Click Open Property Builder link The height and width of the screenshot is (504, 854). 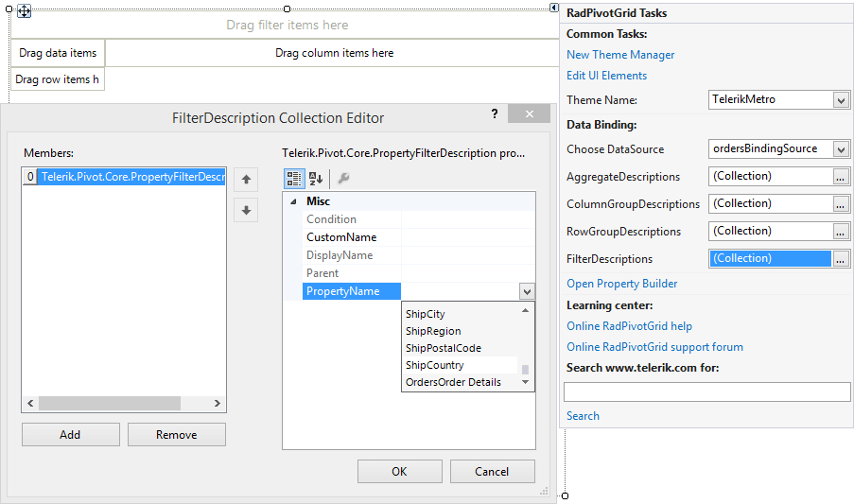(622, 284)
